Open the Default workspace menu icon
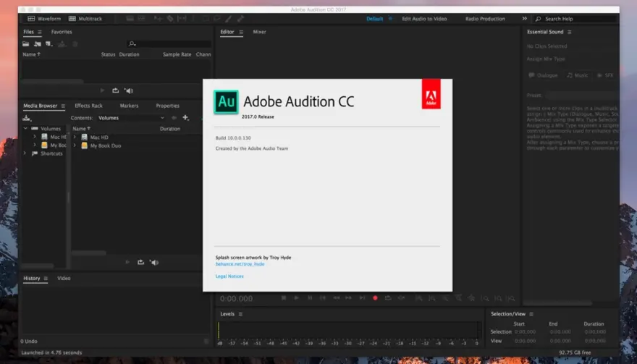The width and height of the screenshot is (637, 364). click(390, 19)
